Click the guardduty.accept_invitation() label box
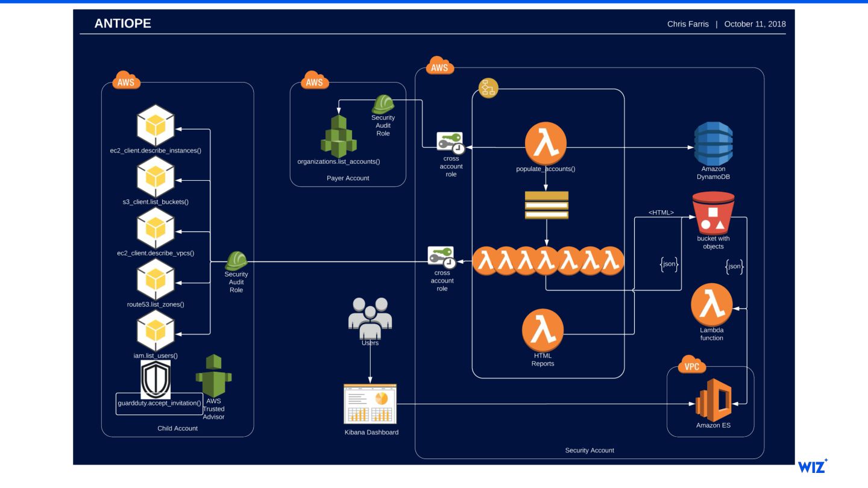The image size is (868, 488). coord(159,403)
